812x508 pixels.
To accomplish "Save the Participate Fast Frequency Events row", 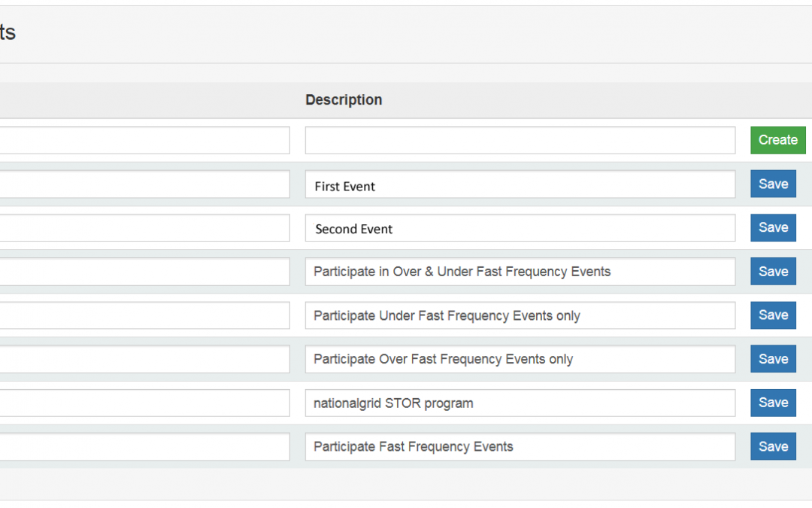I will pos(773,446).
